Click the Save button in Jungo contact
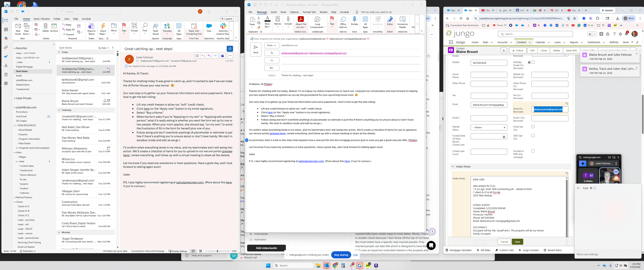This screenshot has height=270, width=644. pos(517,242)
